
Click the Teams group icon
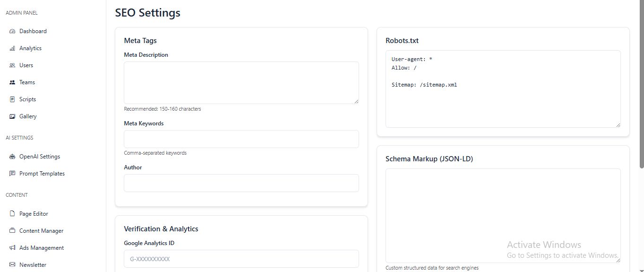pos(12,82)
